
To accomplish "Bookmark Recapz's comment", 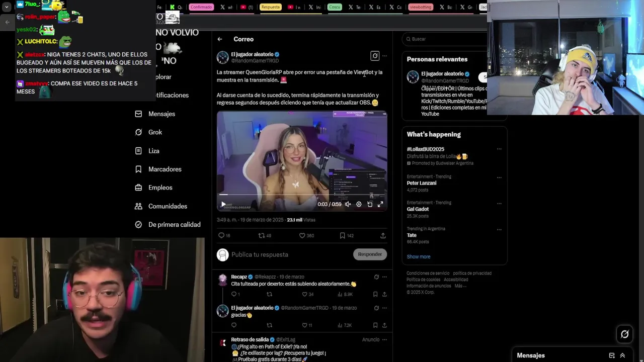I will pos(375,294).
